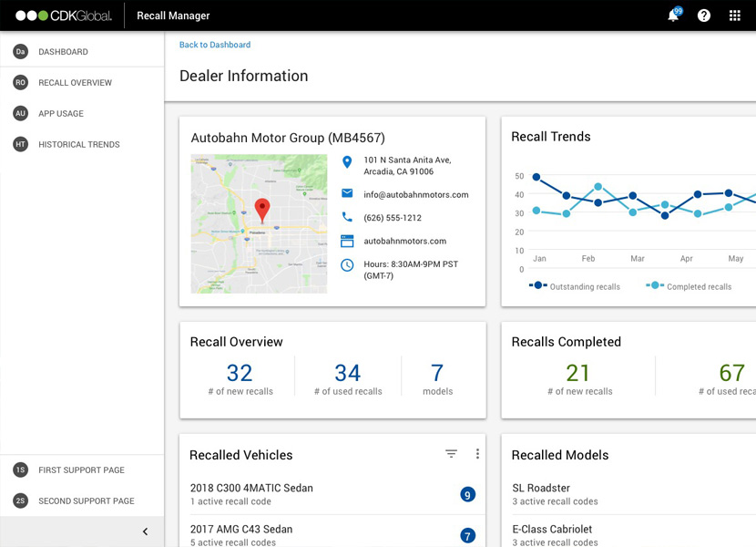Image resolution: width=756 pixels, height=547 pixels.
Task: Click the '1S' first support avatar icon
Action: tap(20, 470)
